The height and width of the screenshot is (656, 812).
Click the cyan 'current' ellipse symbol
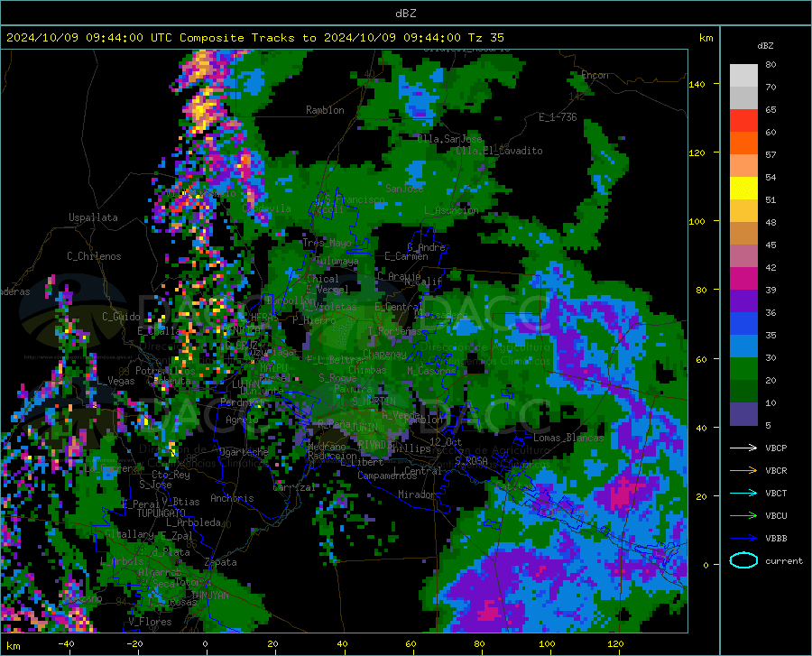[743, 560]
